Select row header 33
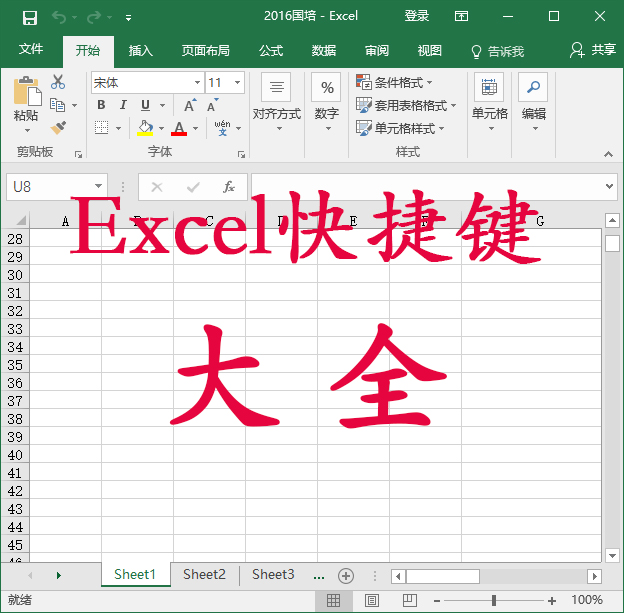This screenshot has height=613, width=624. [15, 329]
